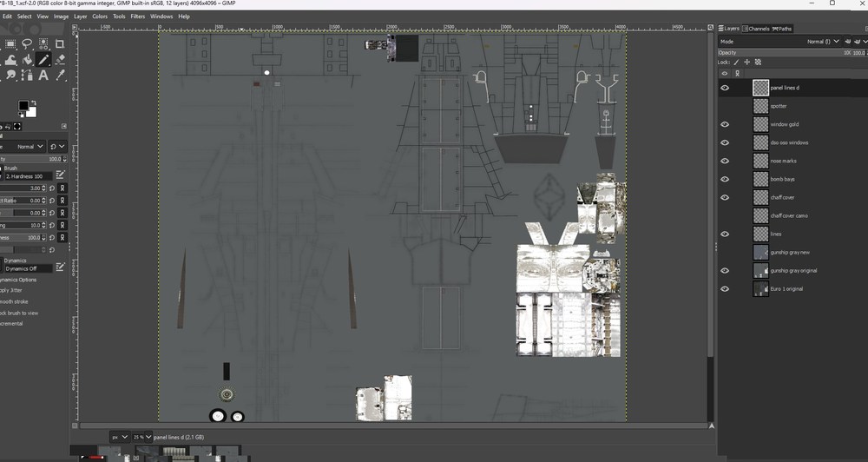
Task: Select the Text tool
Action: 43,75
